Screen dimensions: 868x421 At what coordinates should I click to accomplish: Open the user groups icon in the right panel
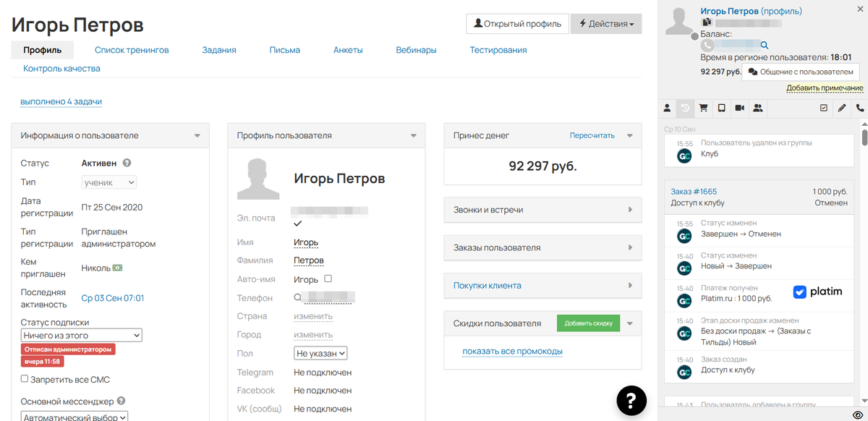click(758, 108)
